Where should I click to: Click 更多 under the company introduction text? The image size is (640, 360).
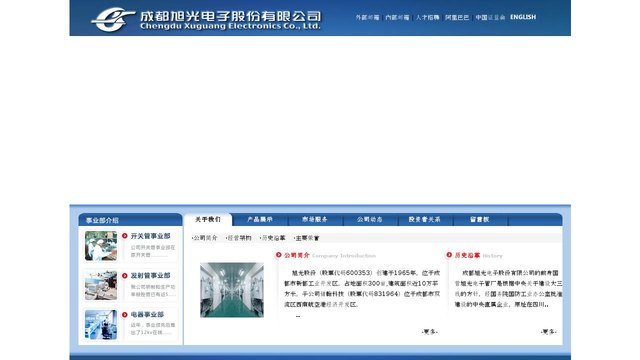(429, 332)
